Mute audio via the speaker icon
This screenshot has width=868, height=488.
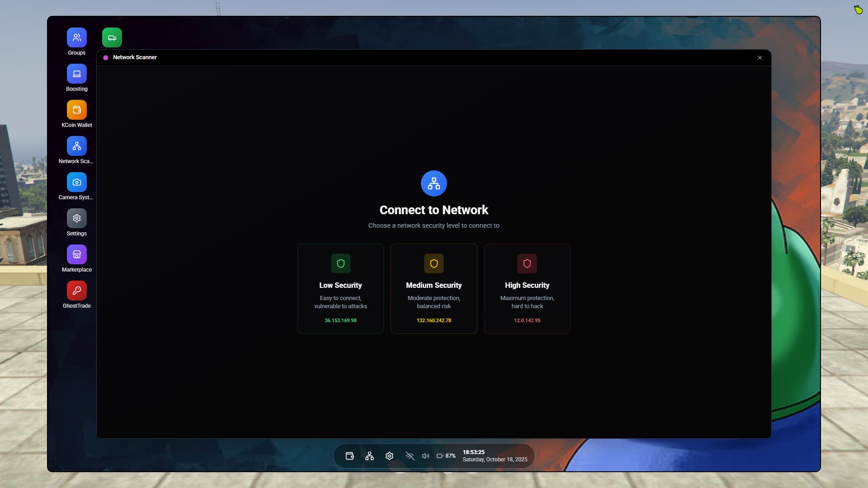(425, 456)
